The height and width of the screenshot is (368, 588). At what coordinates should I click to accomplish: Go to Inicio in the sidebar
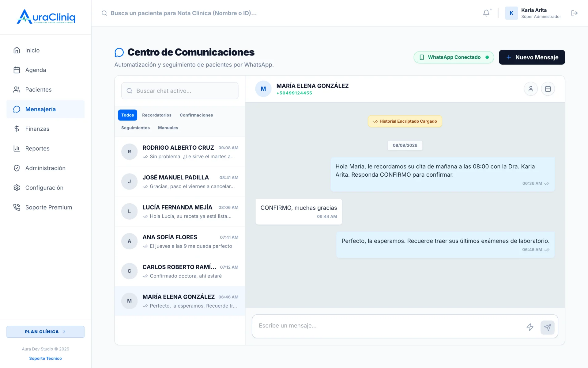click(45, 50)
